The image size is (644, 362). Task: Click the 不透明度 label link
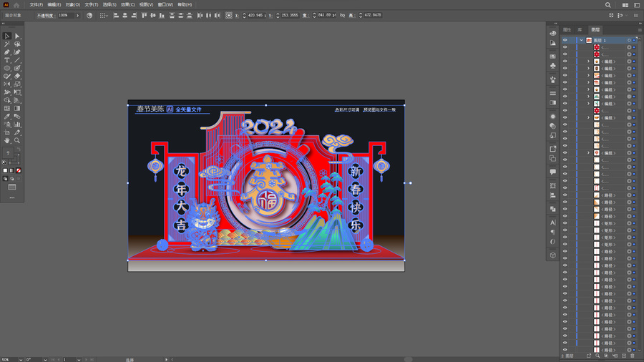45,16
